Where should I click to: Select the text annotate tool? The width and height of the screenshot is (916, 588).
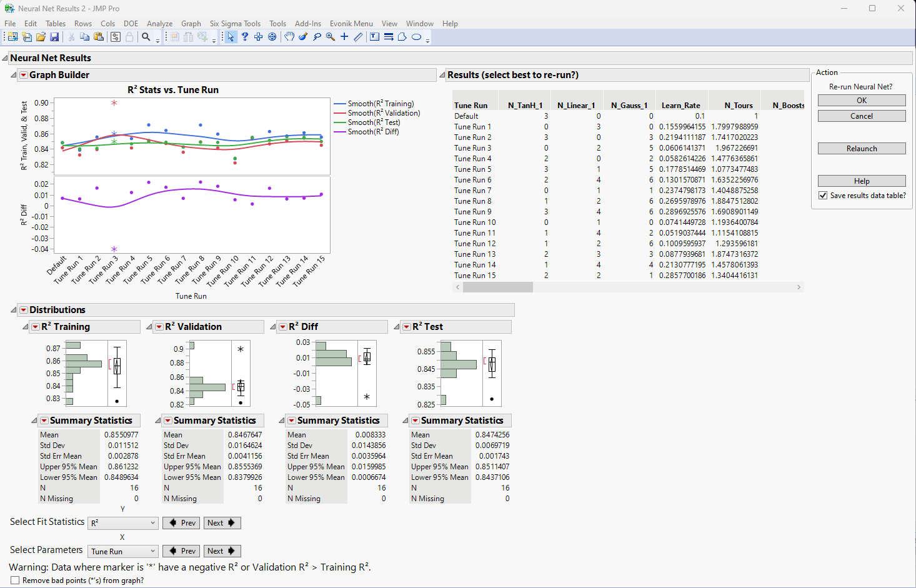(x=374, y=37)
